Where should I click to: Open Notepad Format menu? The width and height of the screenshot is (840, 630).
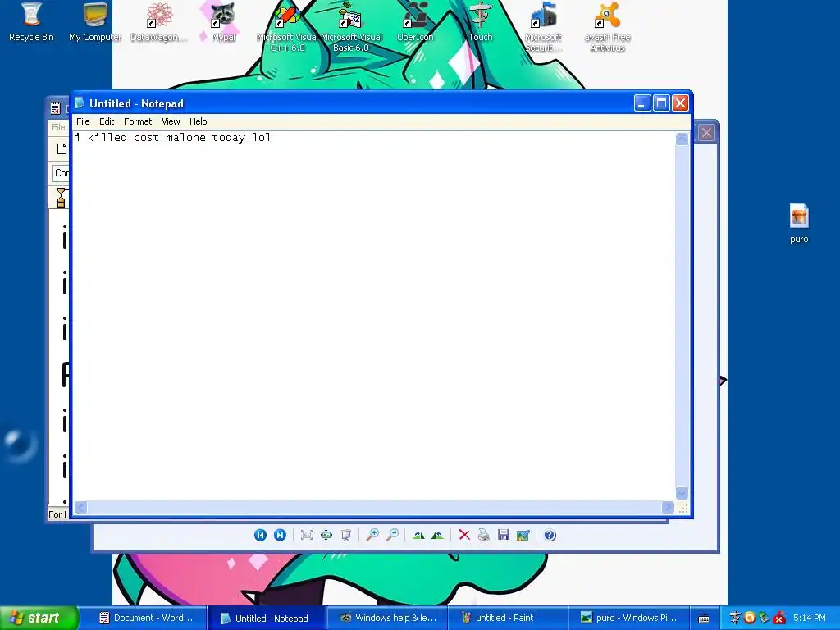pyautogui.click(x=138, y=121)
